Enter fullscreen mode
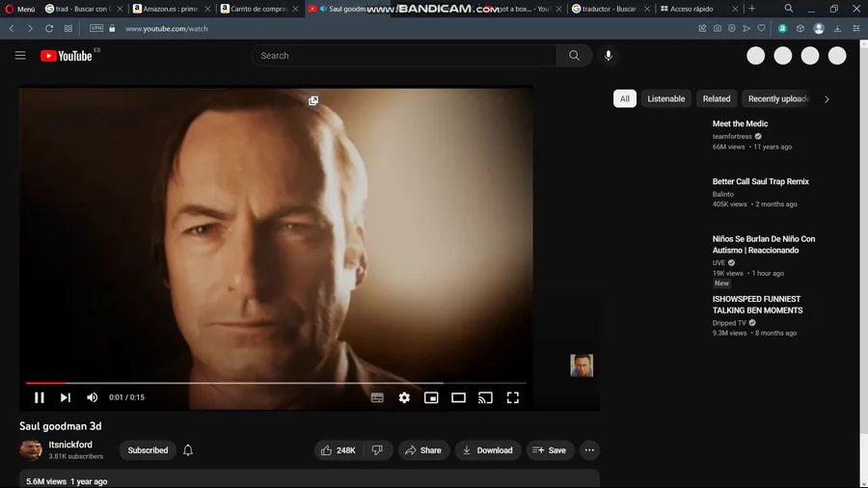Viewport: 868px width, 488px height. (x=513, y=397)
